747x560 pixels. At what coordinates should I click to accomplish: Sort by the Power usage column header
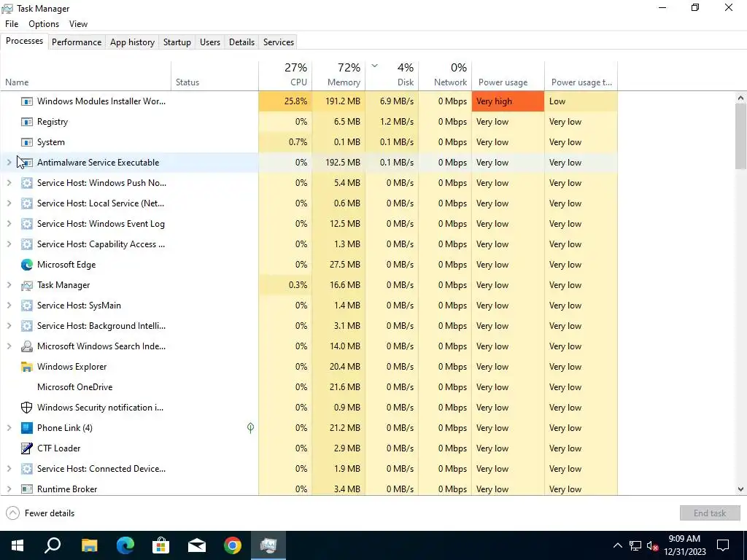pos(508,75)
